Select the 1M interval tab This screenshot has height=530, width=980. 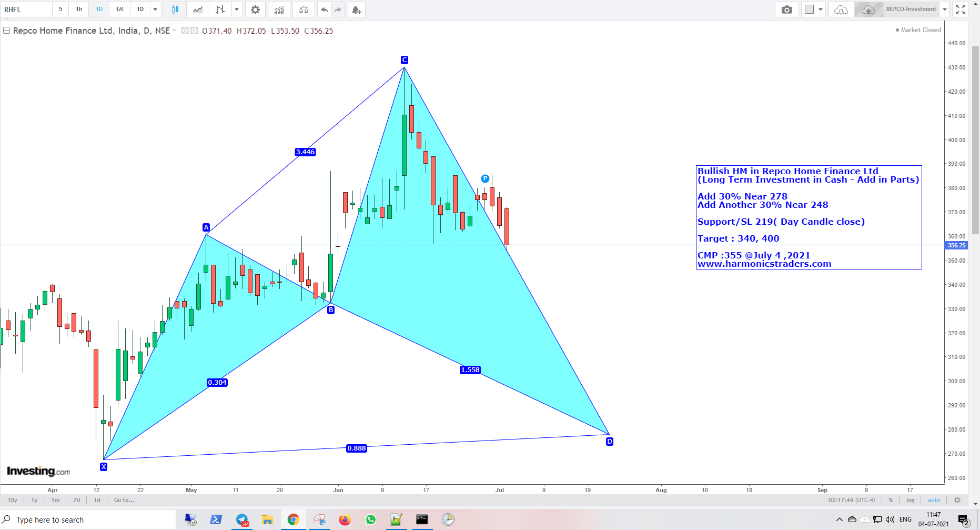pos(119,9)
